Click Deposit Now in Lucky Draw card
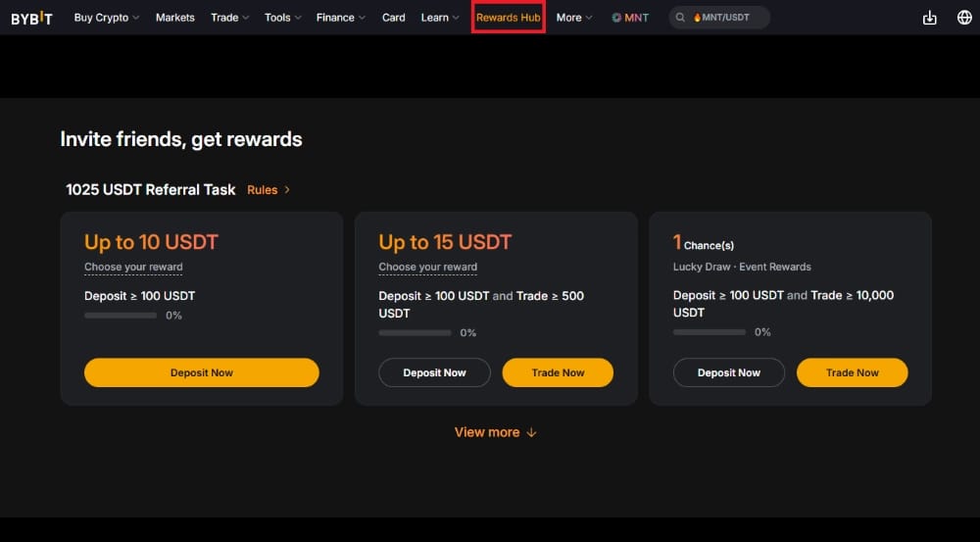 click(x=729, y=372)
